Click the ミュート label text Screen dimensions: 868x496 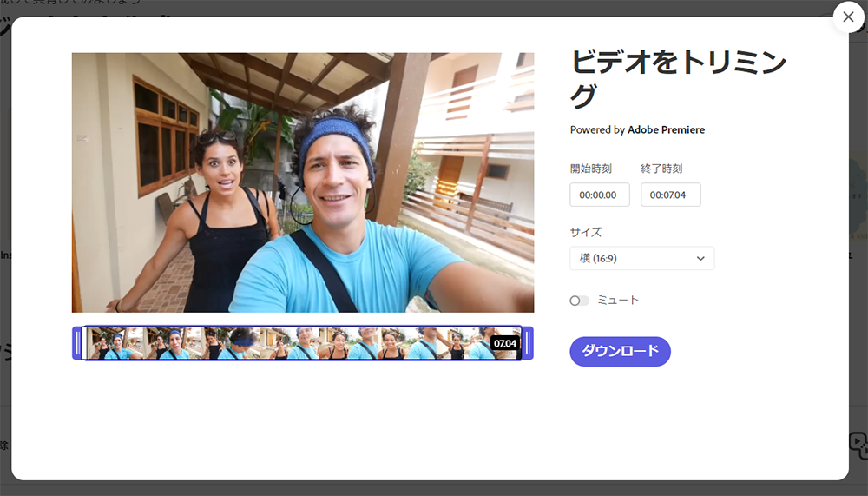[x=618, y=301]
